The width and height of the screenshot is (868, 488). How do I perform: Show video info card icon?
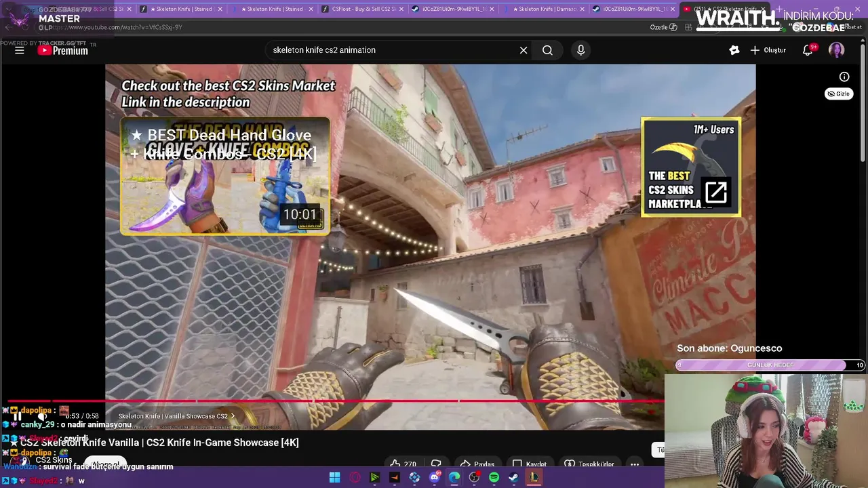pos(844,77)
